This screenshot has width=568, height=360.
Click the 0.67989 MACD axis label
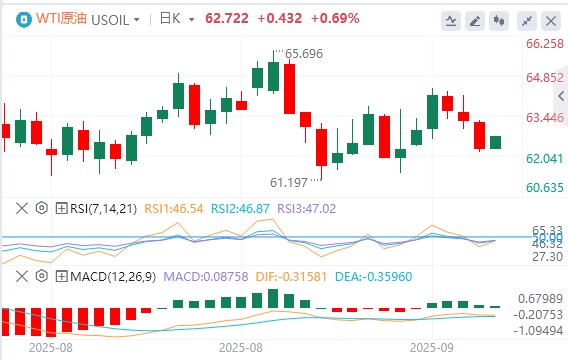(x=540, y=299)
